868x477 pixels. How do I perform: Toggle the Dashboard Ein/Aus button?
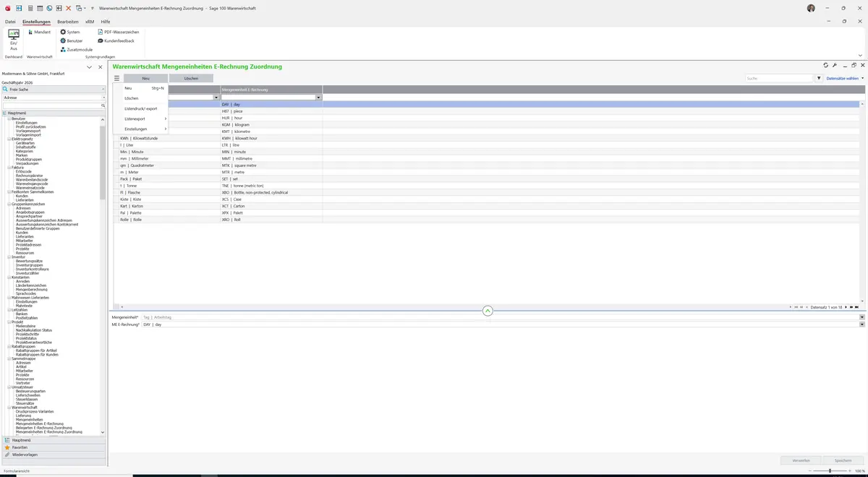pos(14,40)
